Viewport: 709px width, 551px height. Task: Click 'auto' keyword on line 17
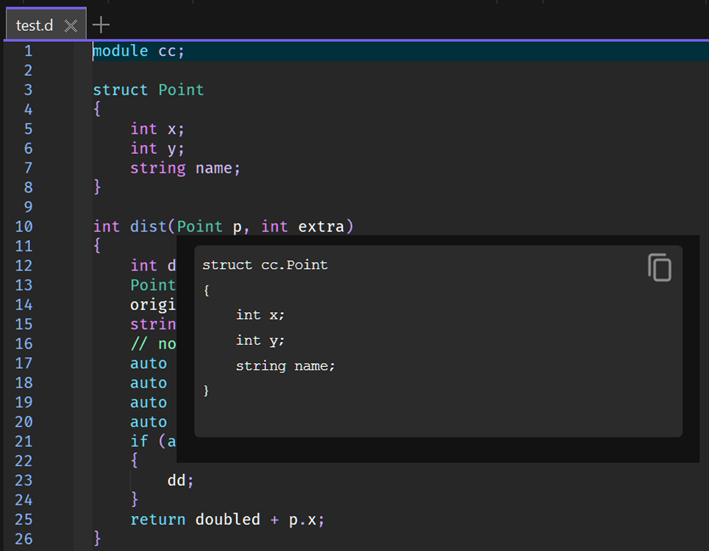coord(148,363)
